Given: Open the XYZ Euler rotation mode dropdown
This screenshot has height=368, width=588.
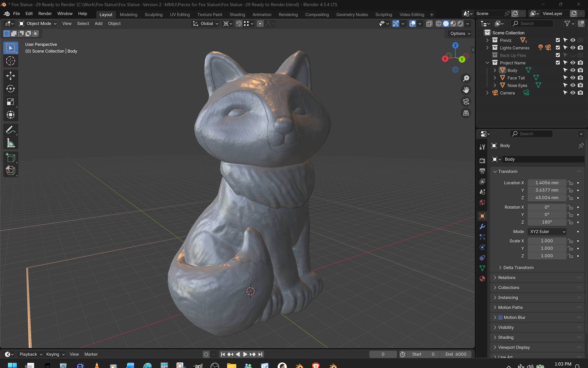Looking at the screenshot, I should pos(547,232).
